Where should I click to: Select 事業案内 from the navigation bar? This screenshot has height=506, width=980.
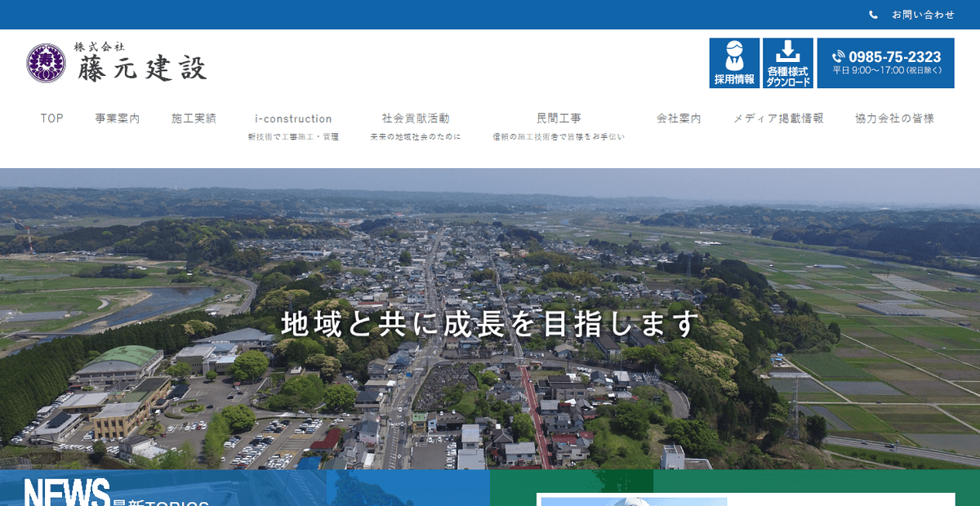point(115,118)
